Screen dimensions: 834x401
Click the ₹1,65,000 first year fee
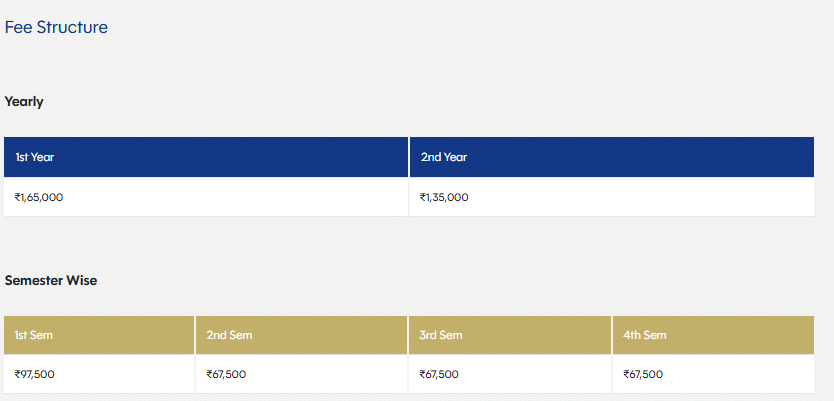40,197
